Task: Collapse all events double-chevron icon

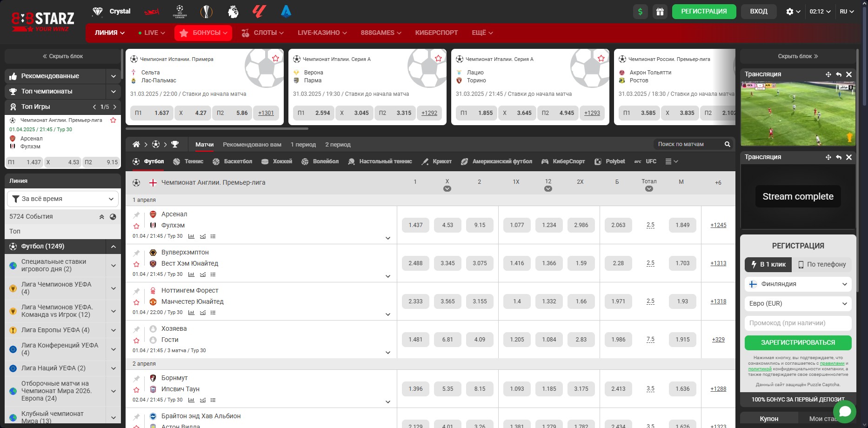Action: coord(101,217)
